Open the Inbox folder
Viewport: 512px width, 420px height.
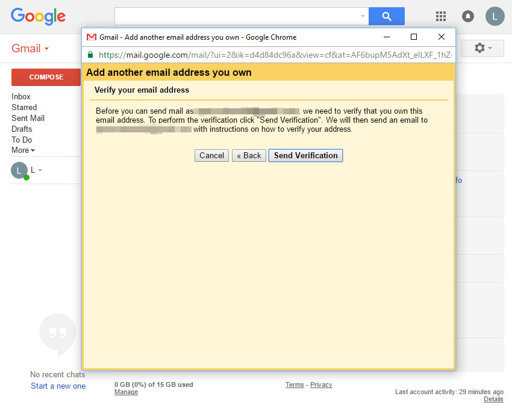21,96
